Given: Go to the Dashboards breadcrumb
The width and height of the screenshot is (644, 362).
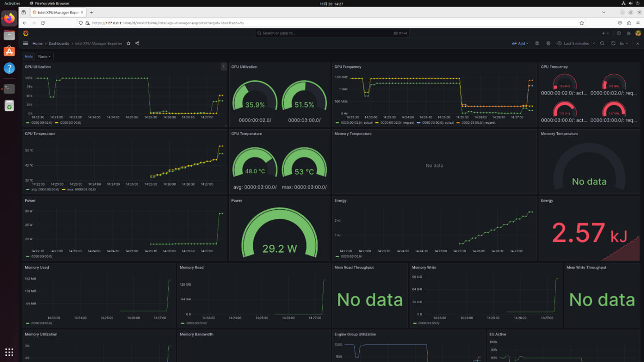Looking at the screenshot, I should [x=59, y=44].
